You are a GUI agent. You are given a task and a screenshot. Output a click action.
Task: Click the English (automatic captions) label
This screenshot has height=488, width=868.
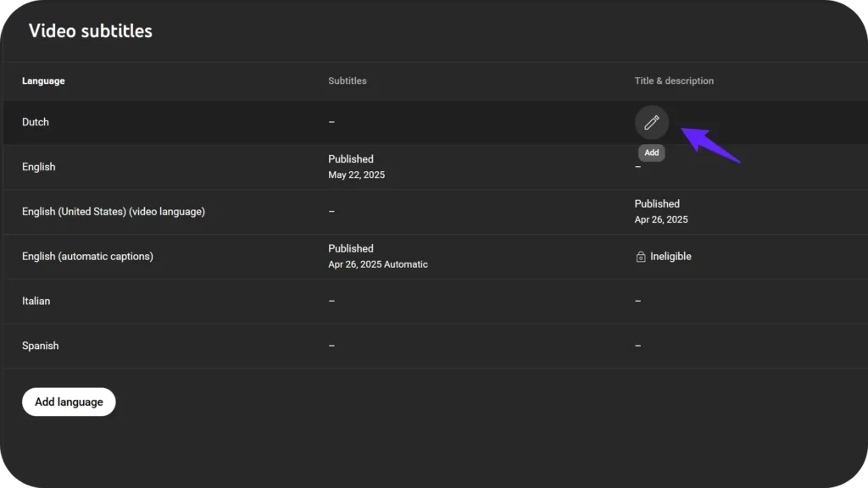87,256
